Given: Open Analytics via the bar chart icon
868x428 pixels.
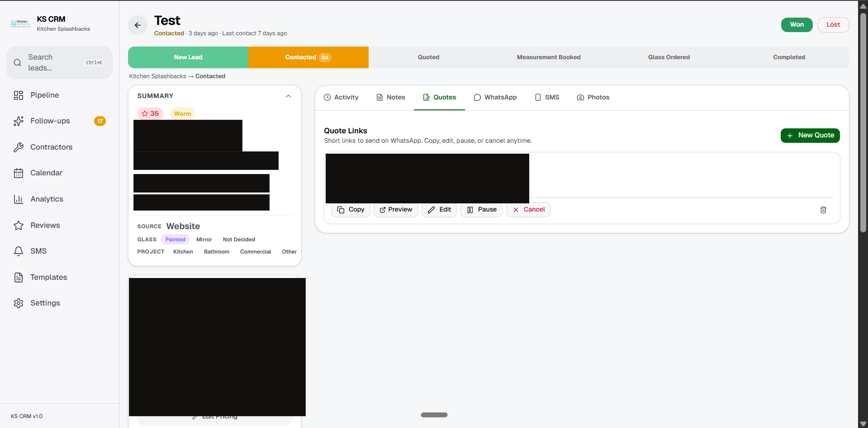Looking at the screenshot, I should tap(19, 199).
